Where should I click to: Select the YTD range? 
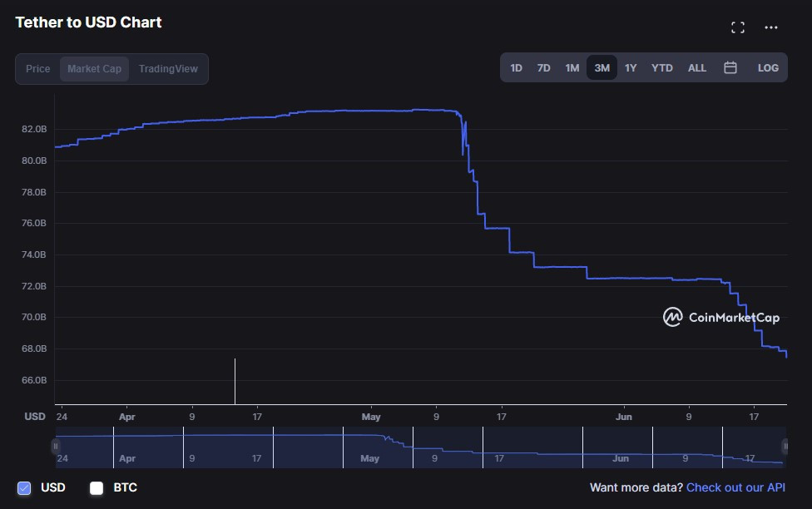coord(661,67)
